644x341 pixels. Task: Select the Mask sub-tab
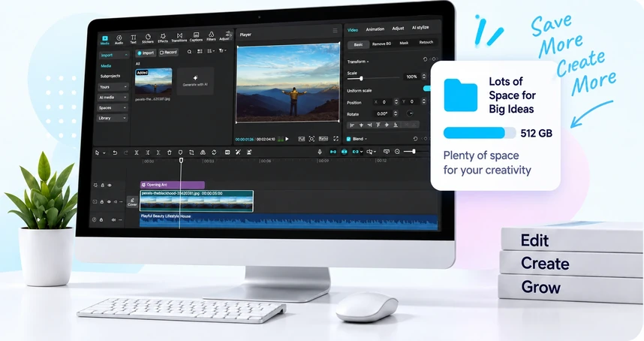[404, 43]
